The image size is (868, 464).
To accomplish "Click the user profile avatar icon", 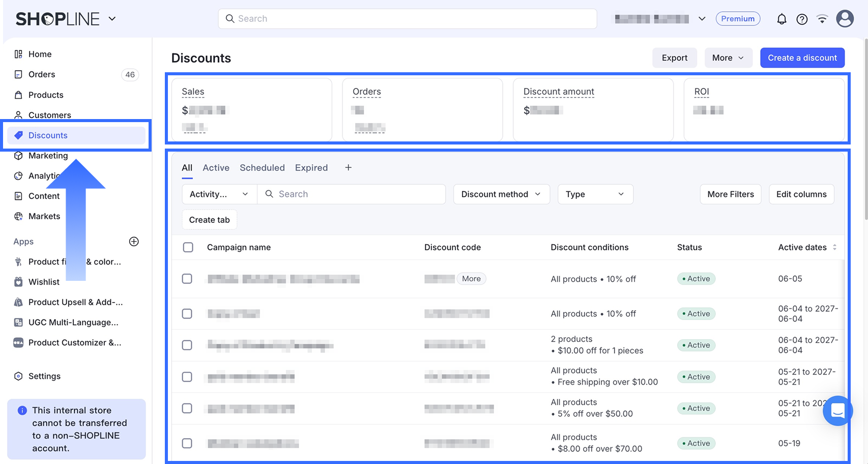I will coord(845,19).
